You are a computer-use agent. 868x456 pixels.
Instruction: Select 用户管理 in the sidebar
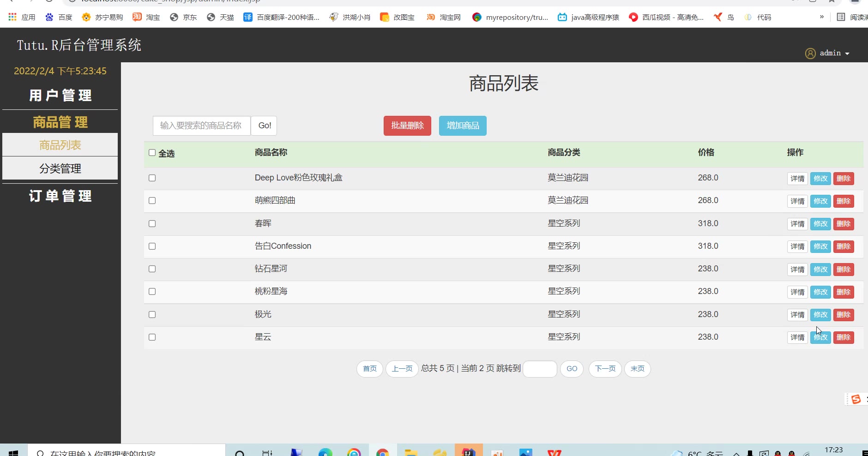click(x=60, y=96)
